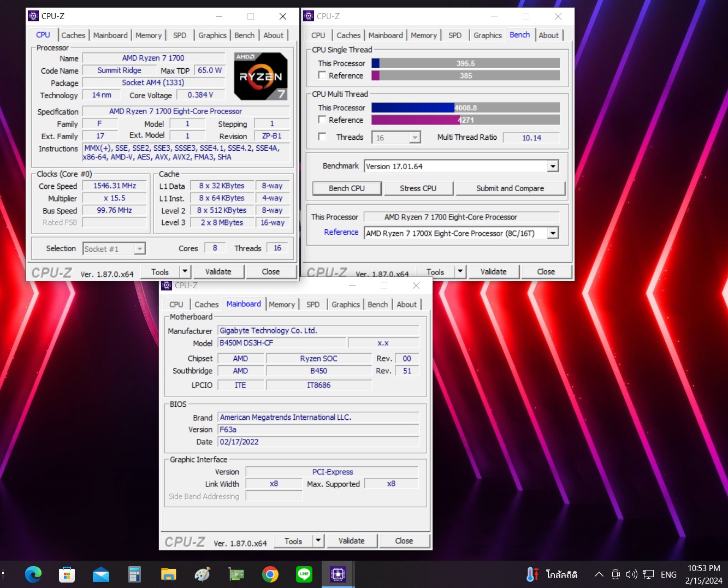Click the Submit and Compare button
The image size is (728, 588).
tap(510, 188)
